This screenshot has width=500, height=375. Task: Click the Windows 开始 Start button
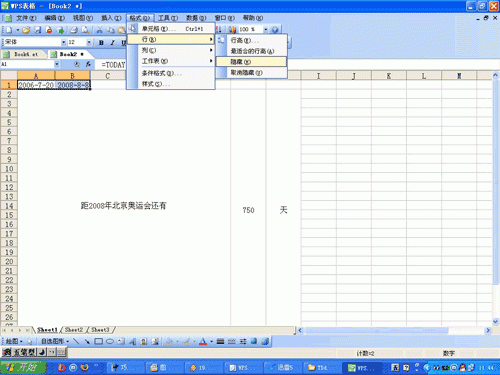(x=23, y=367)
